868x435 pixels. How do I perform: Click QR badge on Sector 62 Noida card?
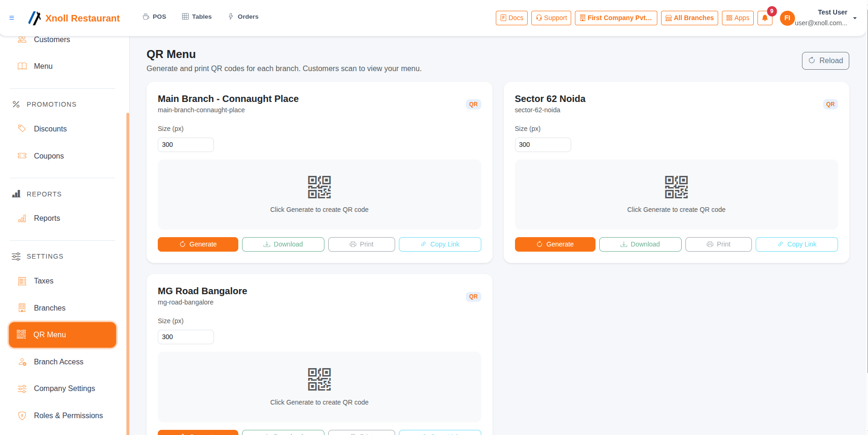(x=830, y=104)
